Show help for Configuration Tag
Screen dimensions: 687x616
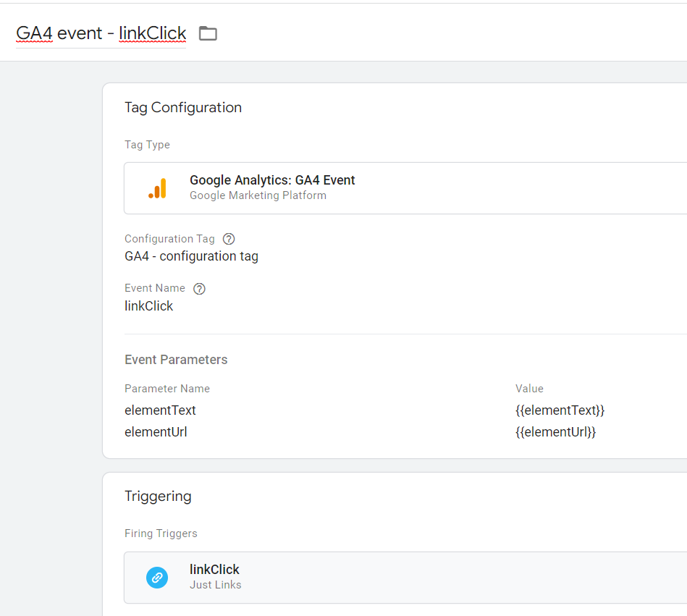point(229,239)
